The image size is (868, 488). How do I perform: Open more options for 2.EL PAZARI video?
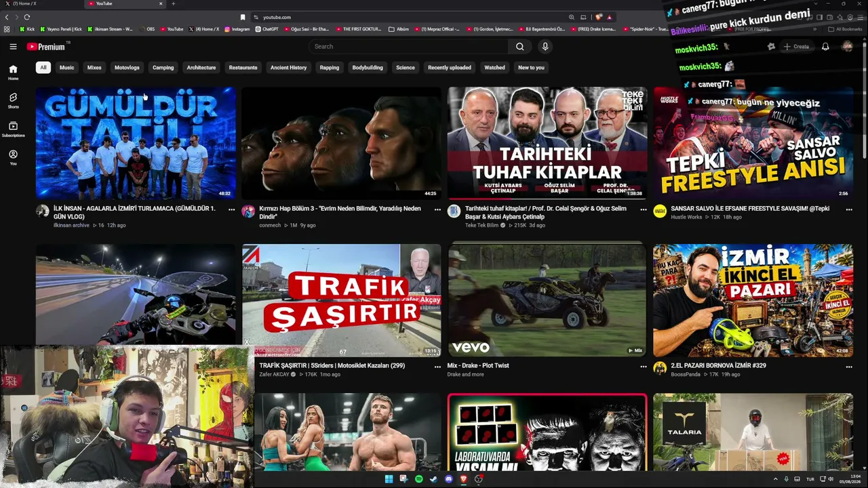coord(849,367)
